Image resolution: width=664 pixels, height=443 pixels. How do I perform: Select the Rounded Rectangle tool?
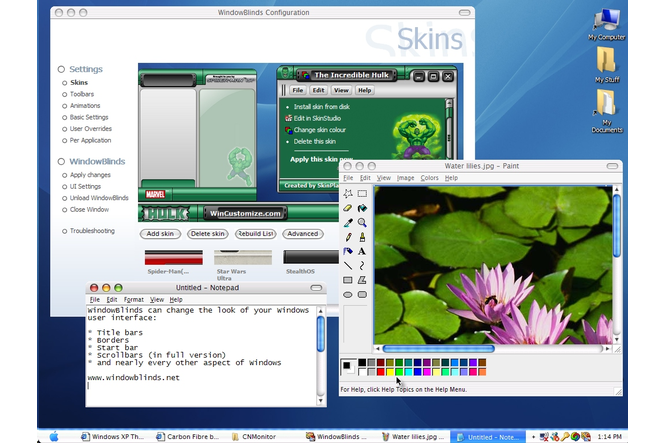(x=362, y=294)
